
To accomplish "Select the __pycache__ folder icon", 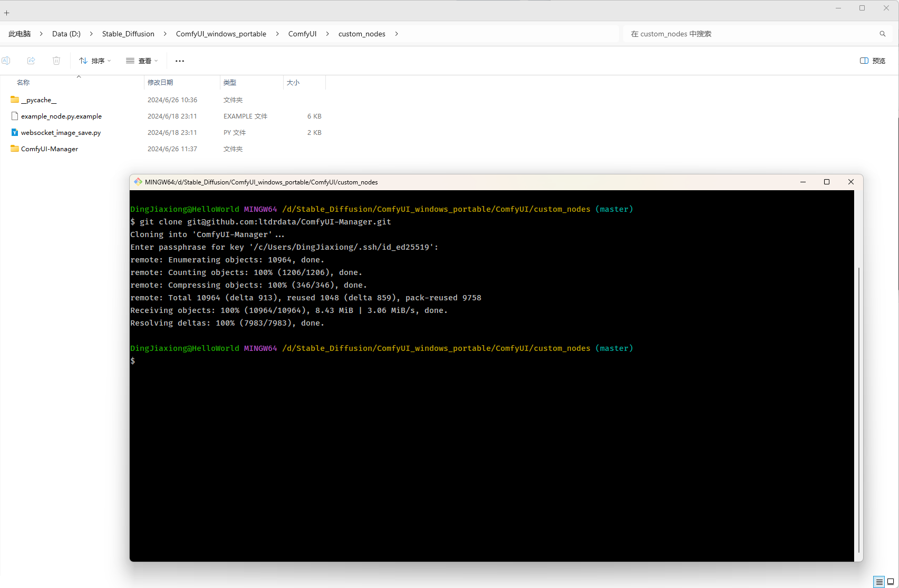I will click(x=15, y=100).
